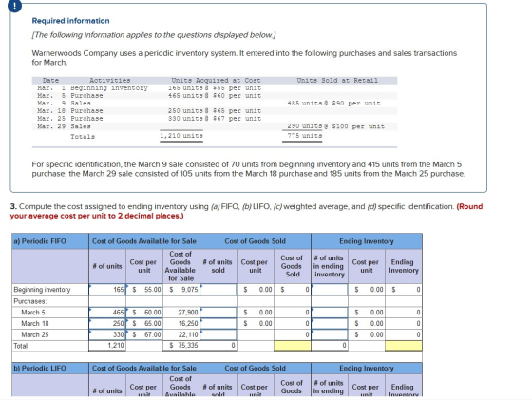Click total cost available $75,335 cell

[x=181, y=346]
